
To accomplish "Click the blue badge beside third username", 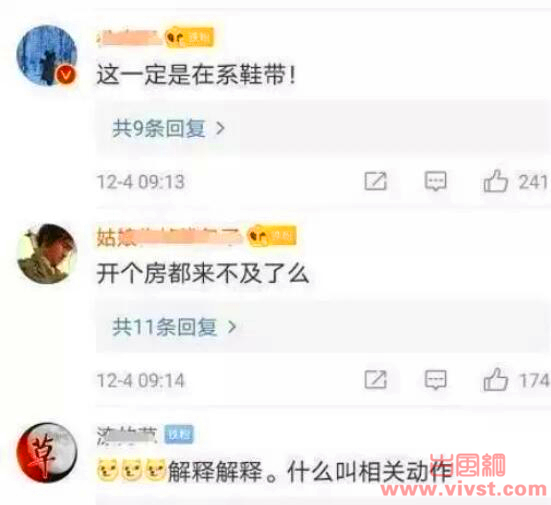I will click(x=179, y=434).
